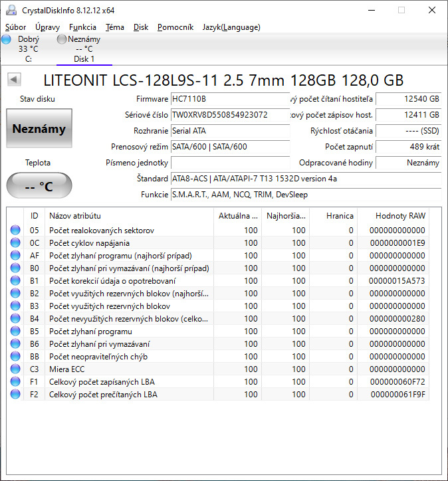Viewport: 448px width, 481px height.
Task: Click status orb for attribute B3
Action: click(x=15, y=306)
